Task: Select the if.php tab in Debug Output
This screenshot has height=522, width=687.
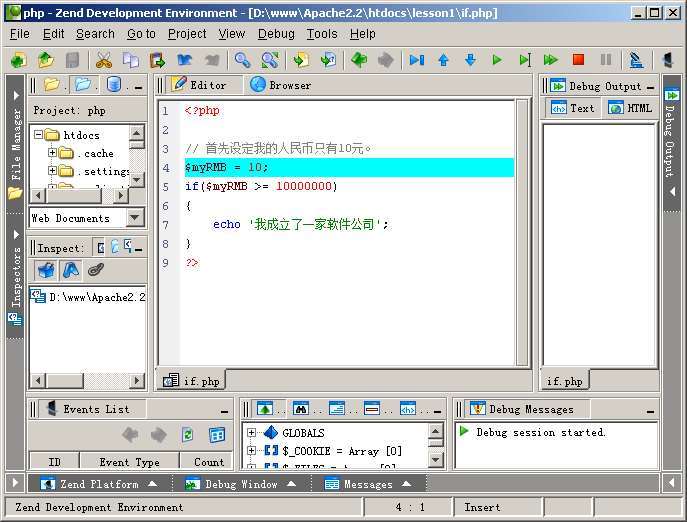Action: point(564,381)
